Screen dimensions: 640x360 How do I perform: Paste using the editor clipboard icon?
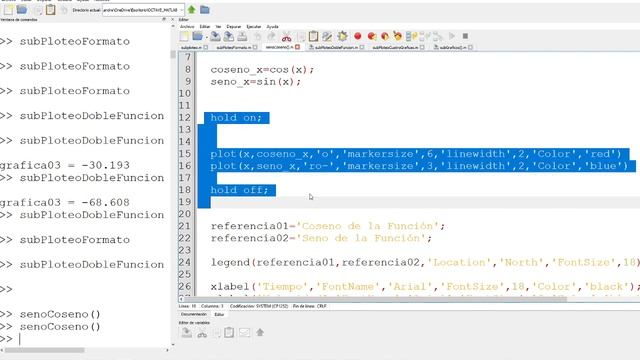point(313,36)
